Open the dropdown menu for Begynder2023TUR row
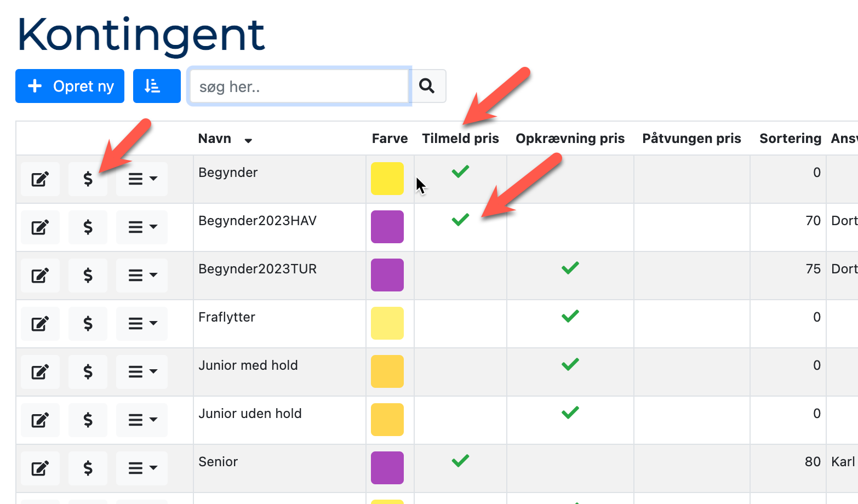The image size is (858, 504). pos(142,276)
